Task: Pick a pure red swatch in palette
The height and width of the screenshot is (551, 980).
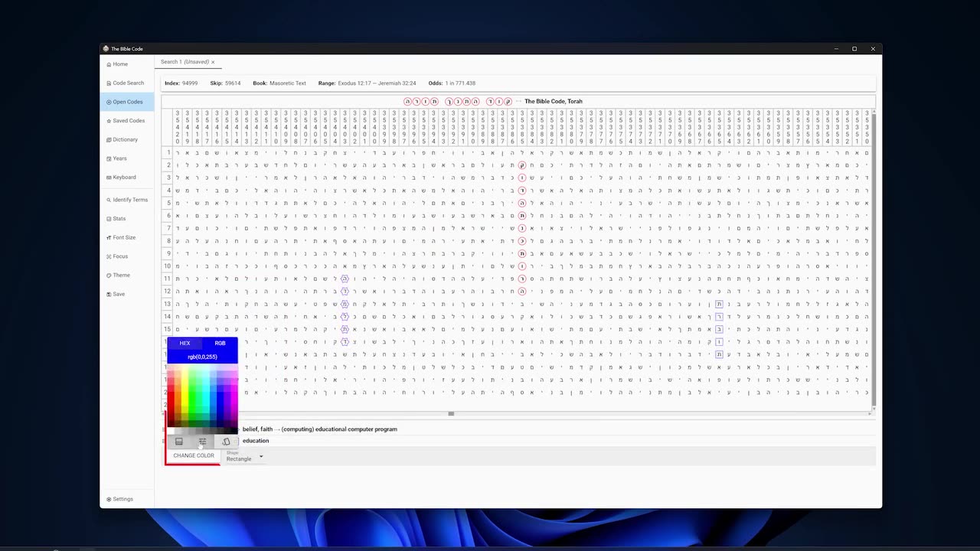Action: (x=171, y=396)
